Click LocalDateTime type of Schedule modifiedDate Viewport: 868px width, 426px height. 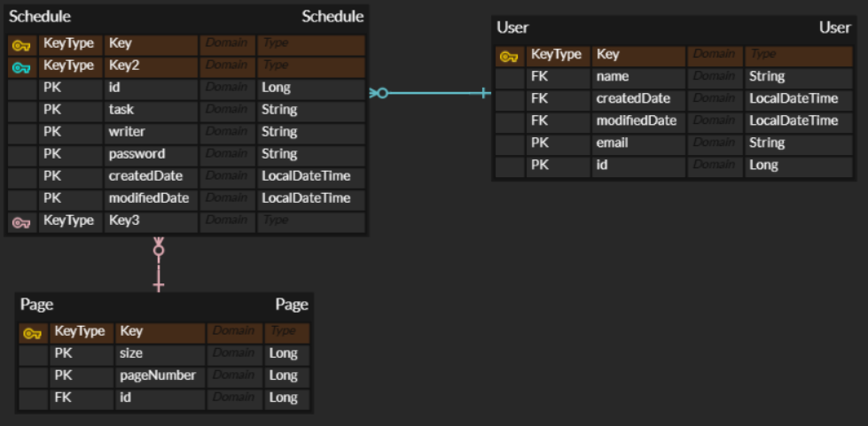[x=311, y=200]
